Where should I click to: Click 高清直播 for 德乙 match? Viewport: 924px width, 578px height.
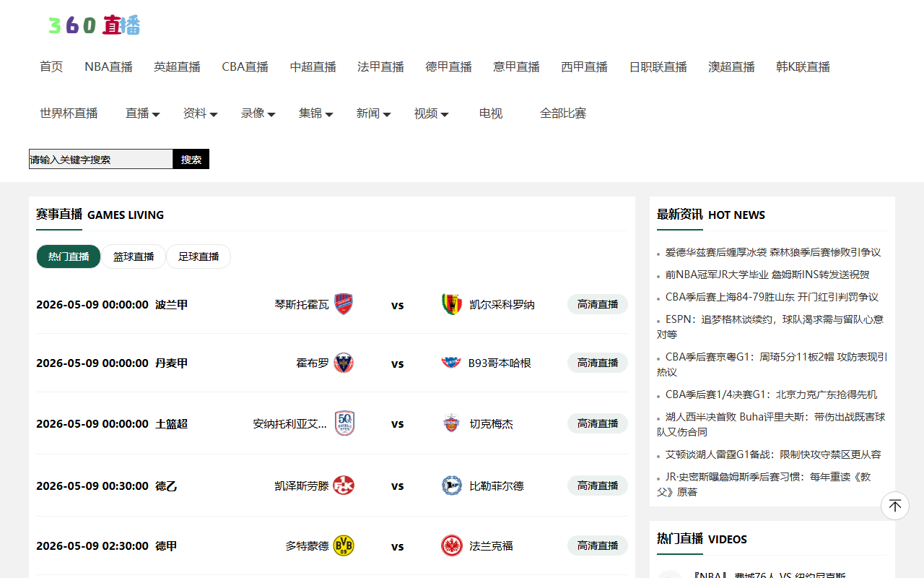pos(598,486)
